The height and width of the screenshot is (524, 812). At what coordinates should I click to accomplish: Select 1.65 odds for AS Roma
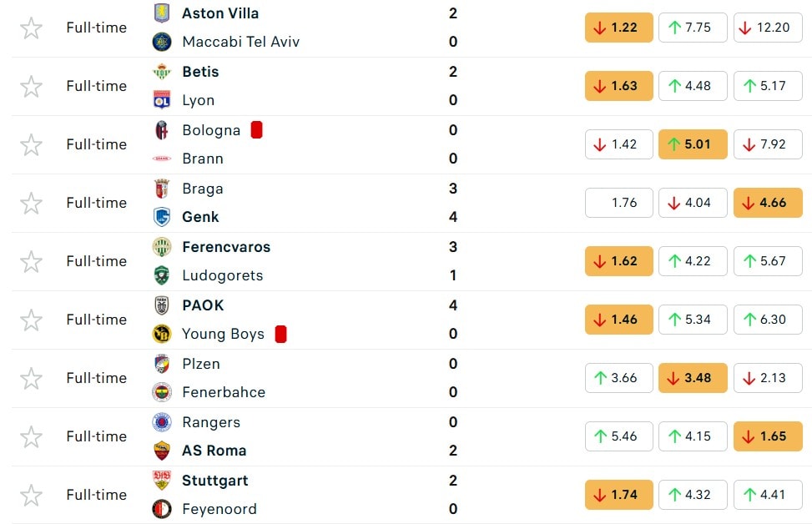[768, 436]
